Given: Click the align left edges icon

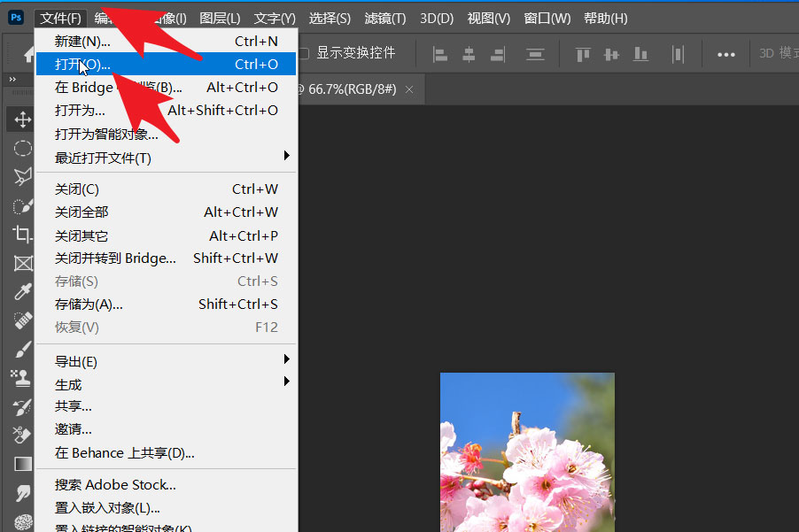Looking at the screenshot, I should tap(439, 54).
